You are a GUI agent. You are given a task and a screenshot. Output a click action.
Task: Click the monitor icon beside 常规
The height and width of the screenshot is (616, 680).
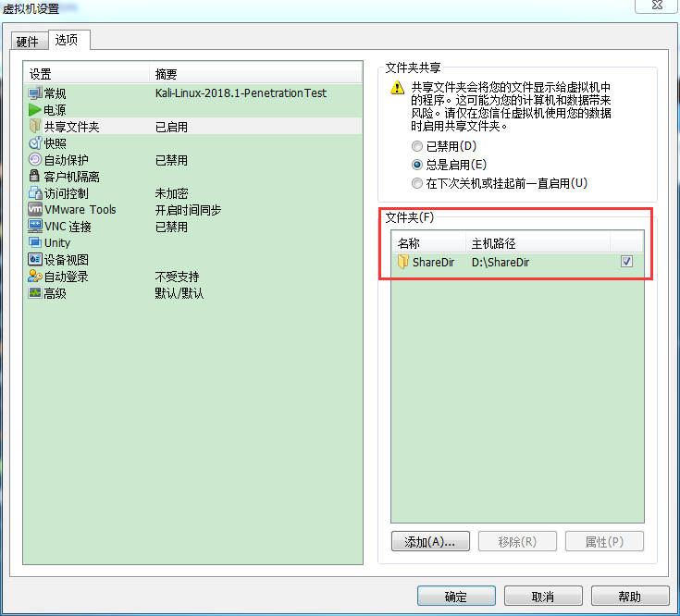(x=35, y=93)
